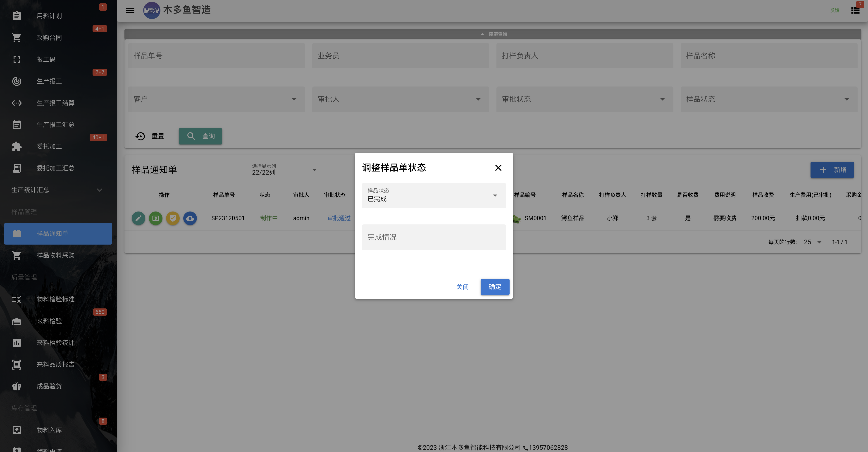
Task: Open the list icon with badge 7
Action: [x=855, y=10]
